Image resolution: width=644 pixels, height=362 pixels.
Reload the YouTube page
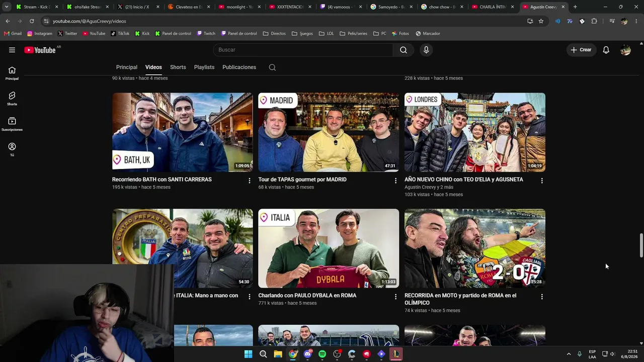32,21
